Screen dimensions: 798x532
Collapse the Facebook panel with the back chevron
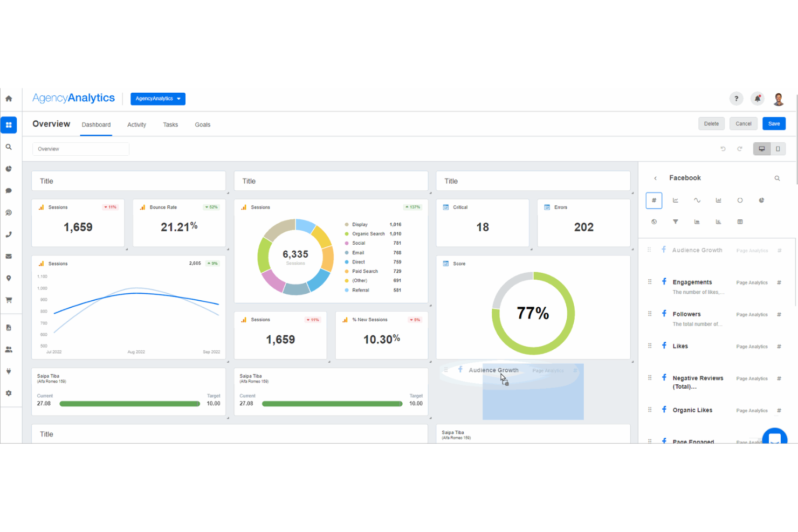point(655,178)
